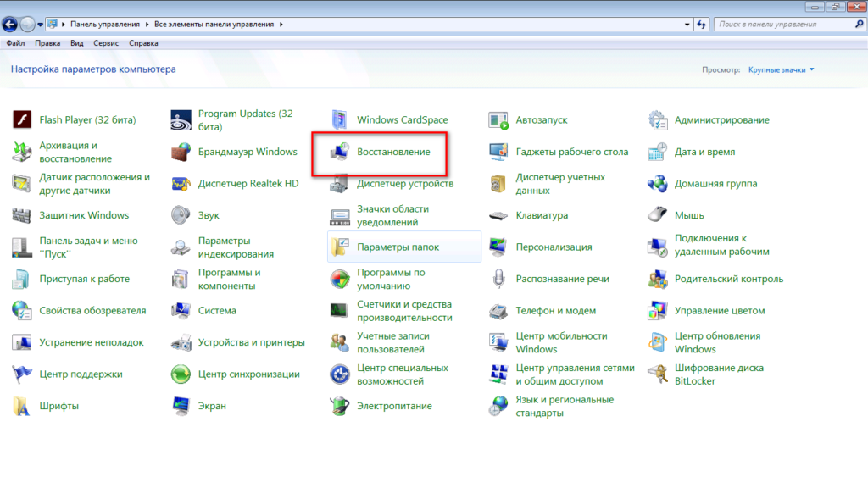Image resolution: width=868 pixels, height=488 pixels.
Task: Open Телефон и модем link
Action: pos(556,310)
